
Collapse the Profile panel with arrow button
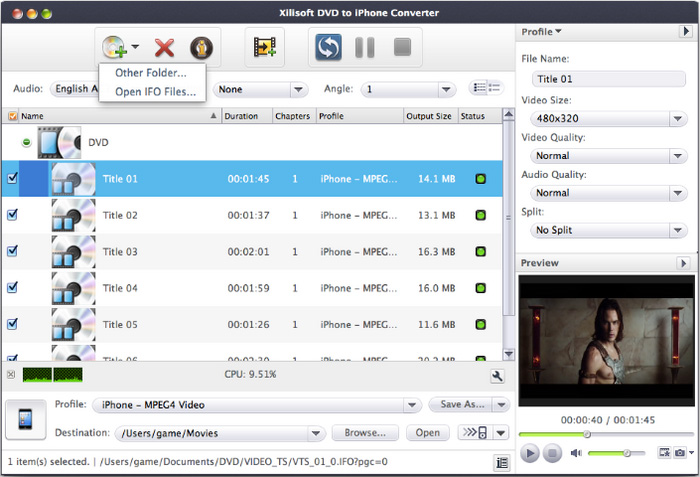pyautogui.click(x=685, y=31)
